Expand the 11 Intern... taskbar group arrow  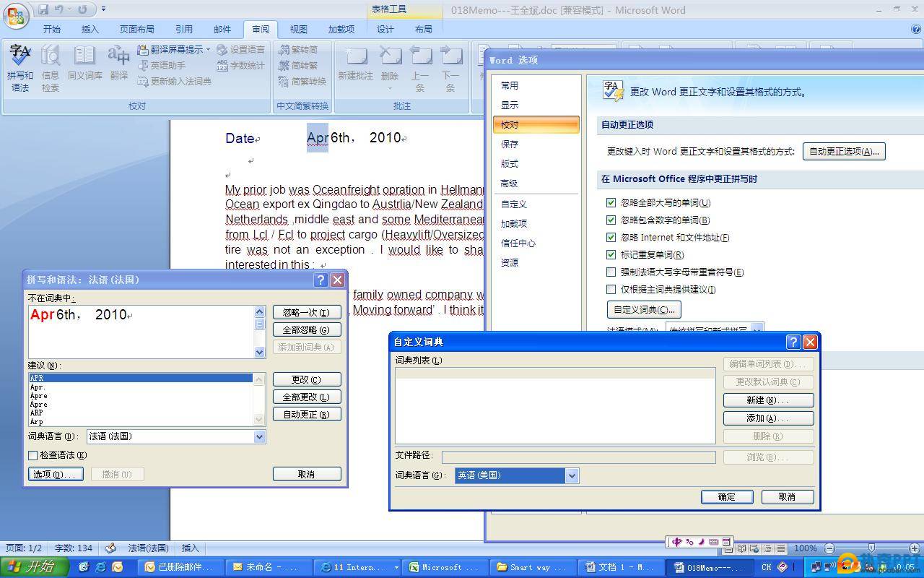pyautogui.click(x=396, y=568)
